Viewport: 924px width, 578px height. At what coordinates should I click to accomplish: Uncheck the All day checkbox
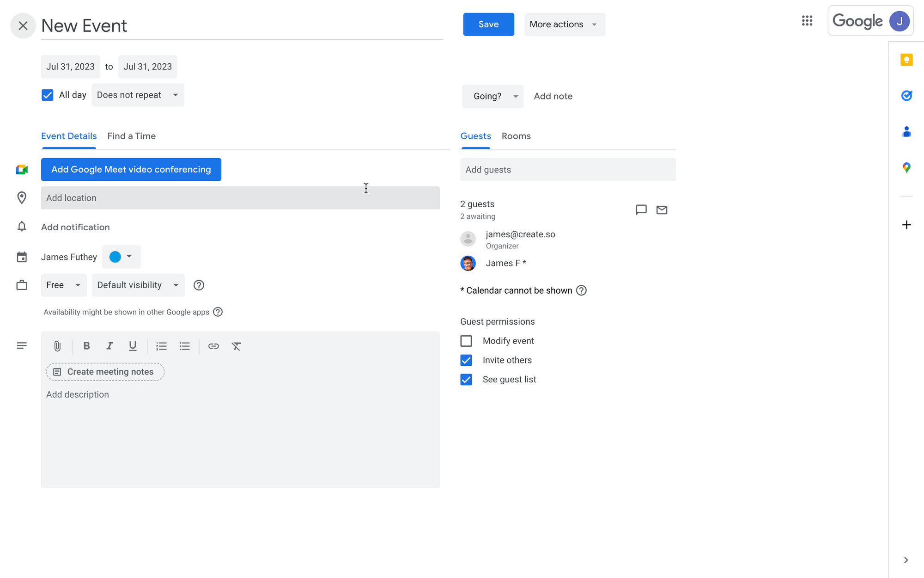[x=48, y=95]
